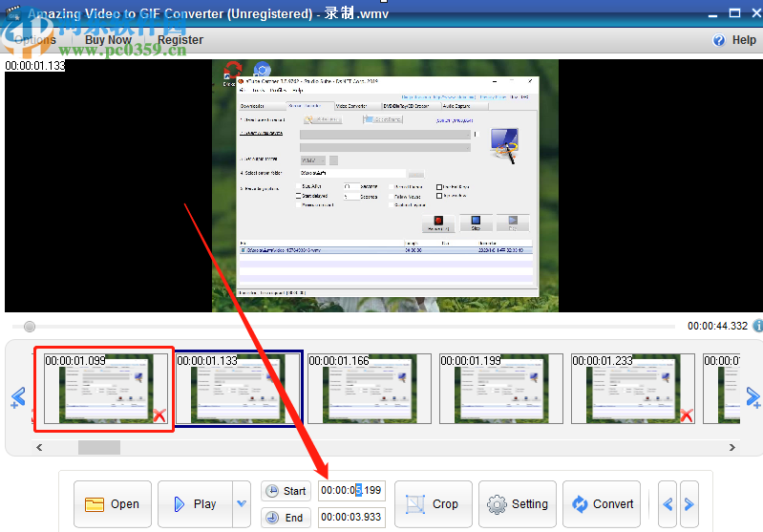Screen dimensions: 763x532
Task: Click the current time label 00:00:01.133
Action: (35, 66)
